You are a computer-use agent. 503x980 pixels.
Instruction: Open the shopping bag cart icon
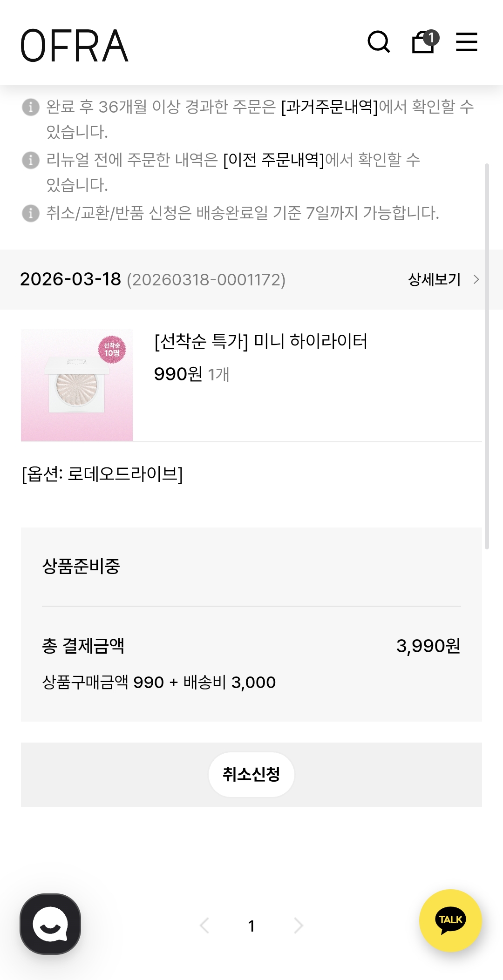423,42
